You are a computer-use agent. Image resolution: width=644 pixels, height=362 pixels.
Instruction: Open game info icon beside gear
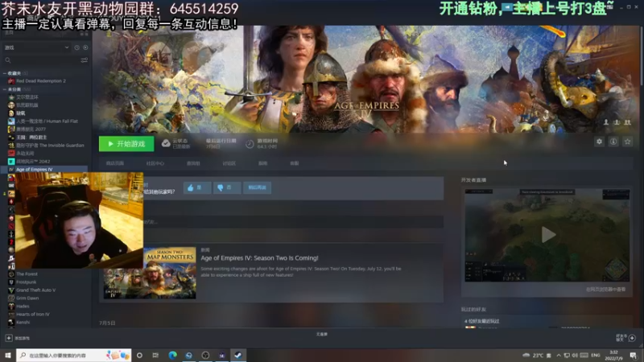[x=613, y=142]
